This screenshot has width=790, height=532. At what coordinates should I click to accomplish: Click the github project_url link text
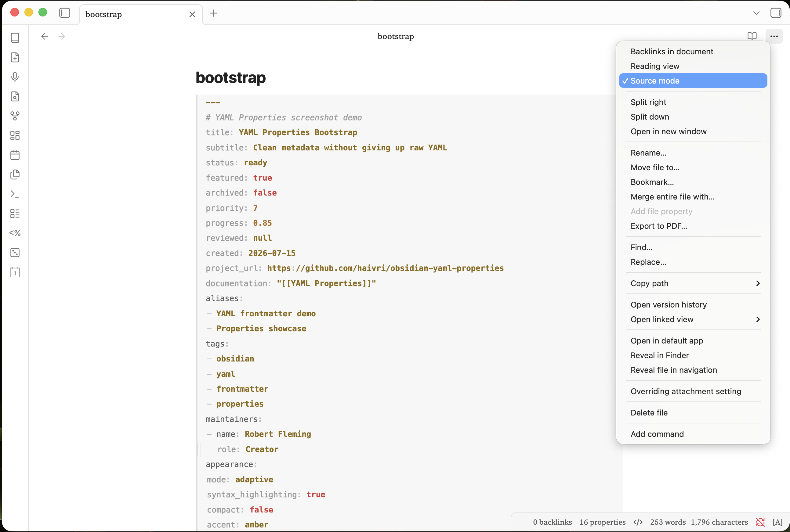385,268
